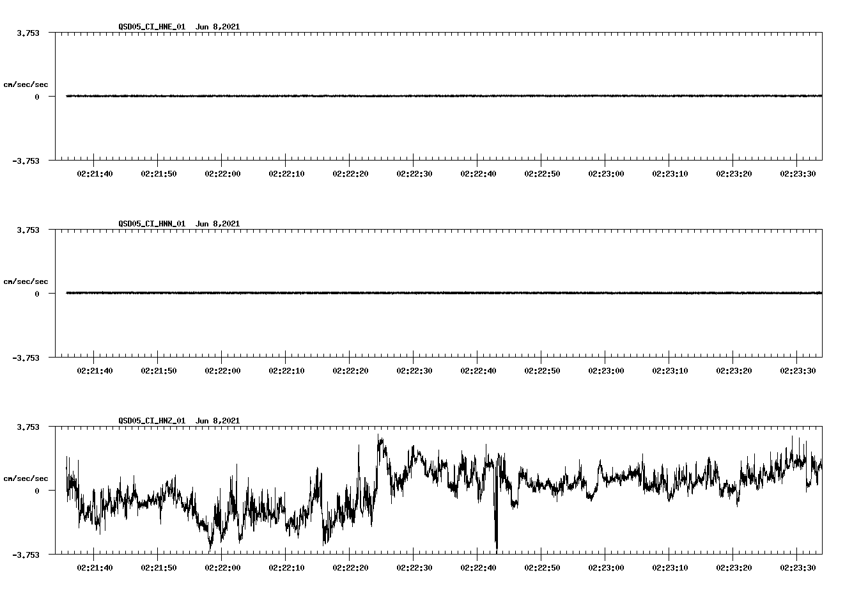
Task: Click the 02:21:40 time label on HNE axis
Action: pos(95,174)
